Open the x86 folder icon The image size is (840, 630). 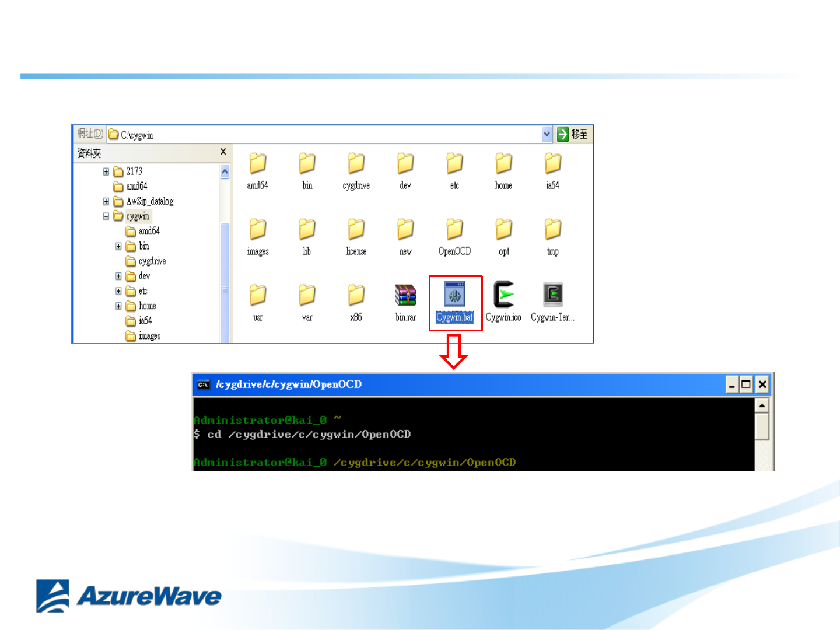[x=356, y=296]
